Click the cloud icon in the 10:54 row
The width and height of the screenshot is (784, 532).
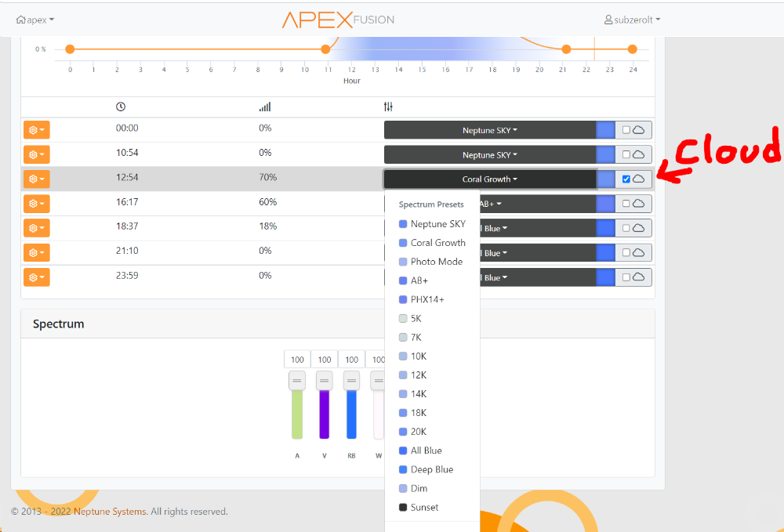[638, 154]
